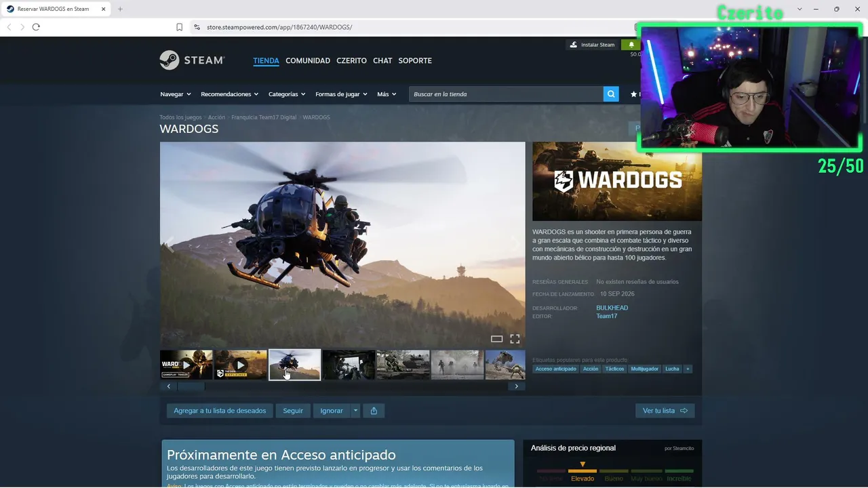The height and width of the screenshot is (488, 868).
Task: Click the Seguir button
Action: tap(293, 411)
